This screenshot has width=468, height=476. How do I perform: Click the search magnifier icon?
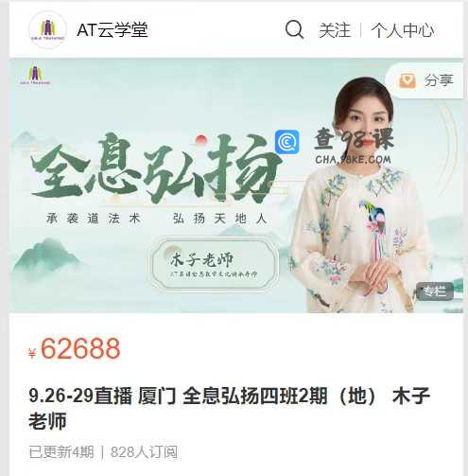[294, 29]
